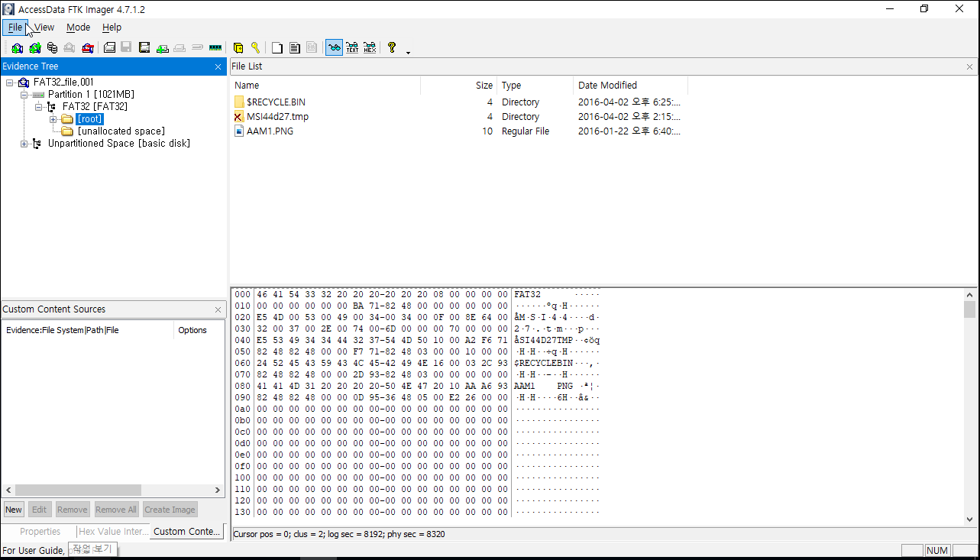Click the Create Disk Image icon
The image size is (980, 560).
coord(109,47)
